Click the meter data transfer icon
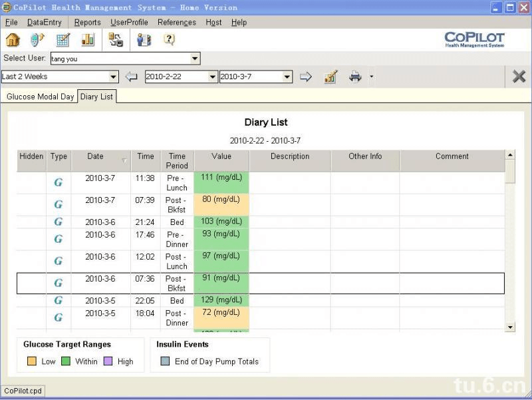This screenshot has height=400, width=532. pos(37,40)
